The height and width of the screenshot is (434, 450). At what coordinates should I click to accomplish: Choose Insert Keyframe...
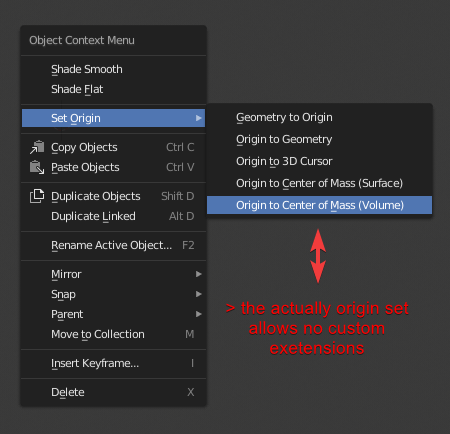click(113, 363)
